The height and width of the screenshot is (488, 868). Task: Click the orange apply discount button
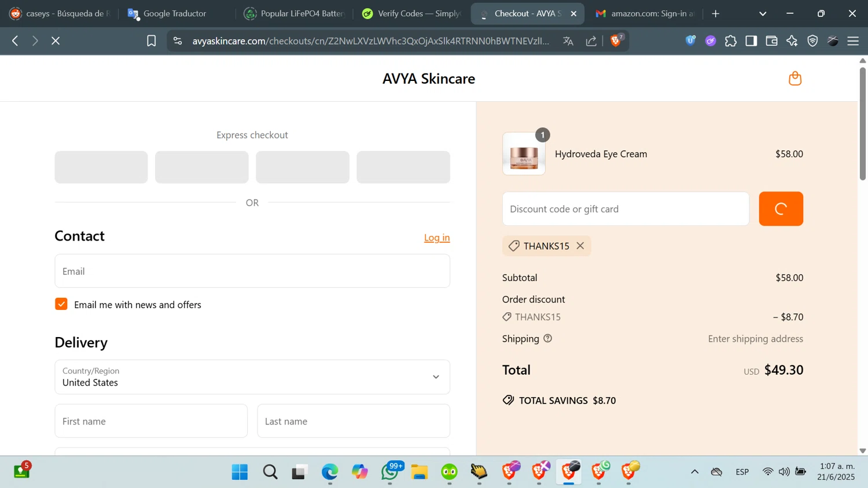[x=781, y=209]
